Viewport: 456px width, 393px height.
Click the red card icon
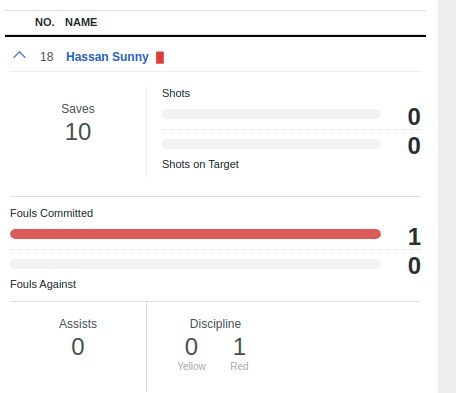click(160, 57)
